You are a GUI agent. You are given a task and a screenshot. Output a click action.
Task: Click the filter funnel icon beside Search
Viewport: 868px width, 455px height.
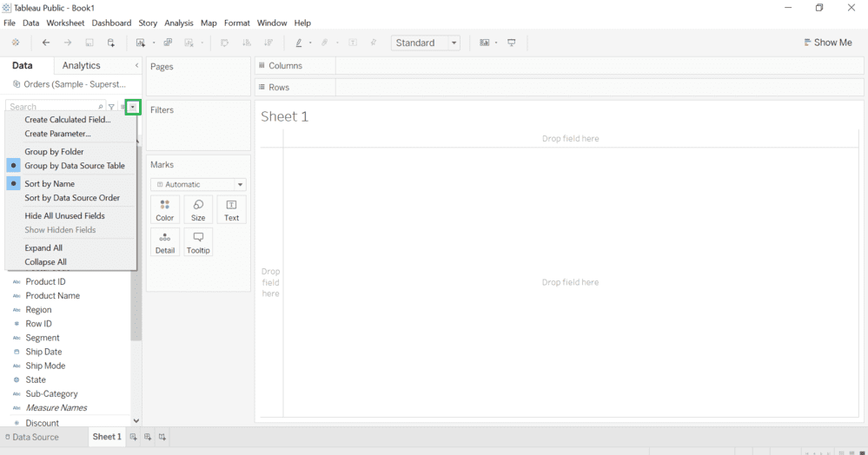tap(112, 107)
